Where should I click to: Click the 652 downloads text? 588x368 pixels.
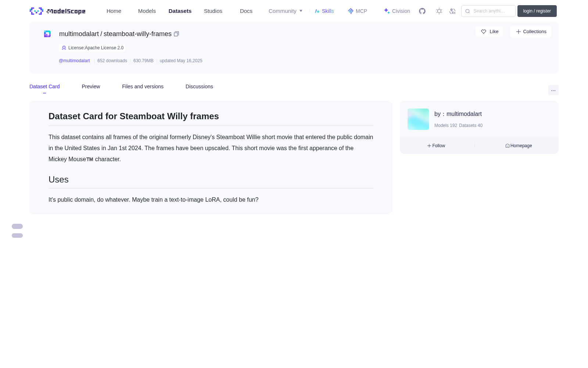click(x=112, y=61)
